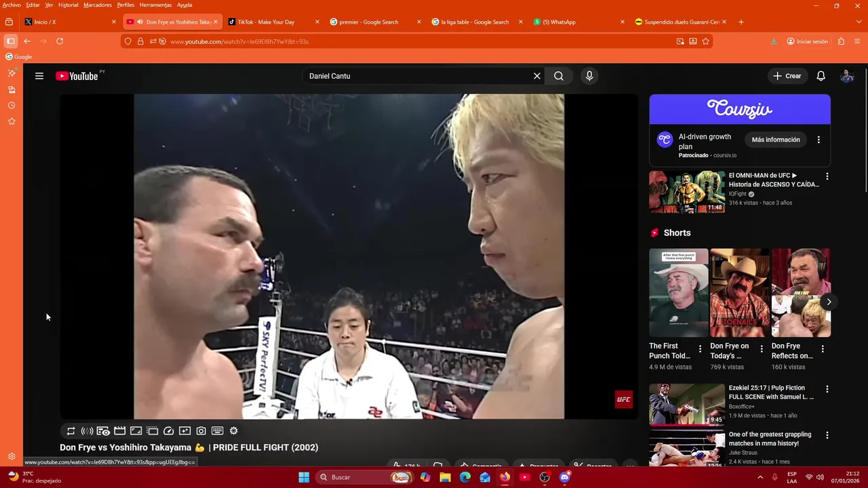Click the tracking protection shield icon
Viewport: 868px width, 488px height.
127,41
